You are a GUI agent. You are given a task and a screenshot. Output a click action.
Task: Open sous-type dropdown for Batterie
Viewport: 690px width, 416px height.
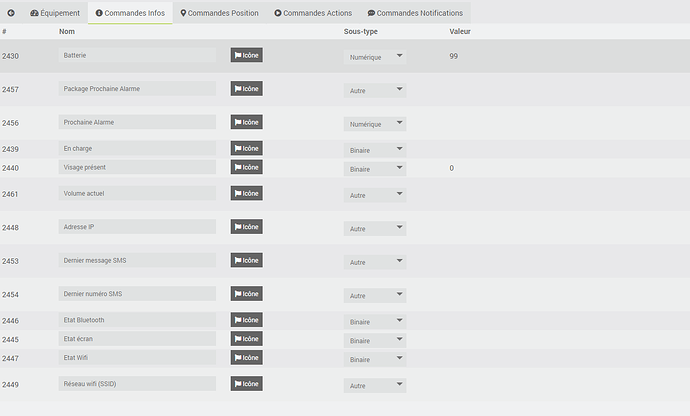375,57
